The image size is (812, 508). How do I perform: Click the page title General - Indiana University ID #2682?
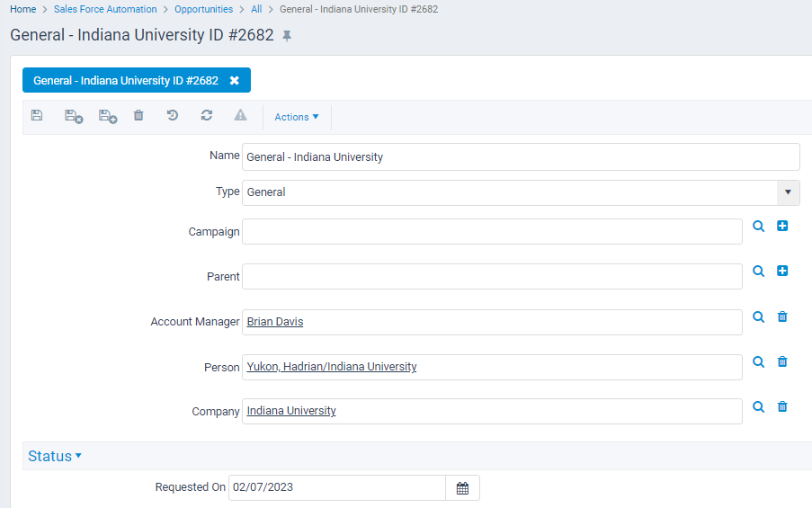click(x=142, y=35)
